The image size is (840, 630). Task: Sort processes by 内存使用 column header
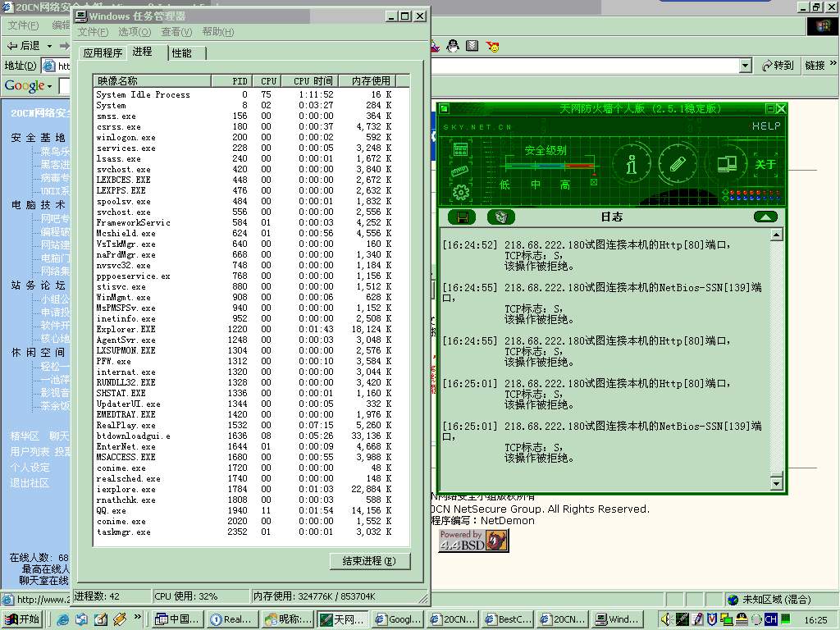[367, 81]
